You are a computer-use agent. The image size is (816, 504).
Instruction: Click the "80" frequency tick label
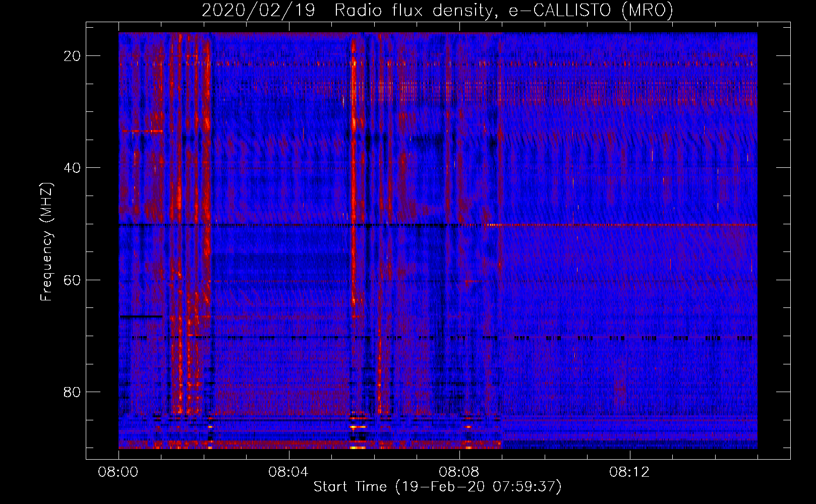click(73, 392)
